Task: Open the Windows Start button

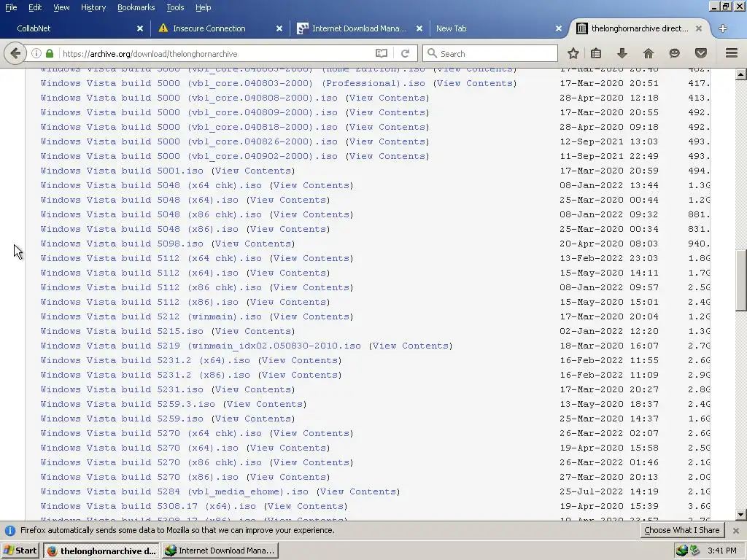Action: 20,551
